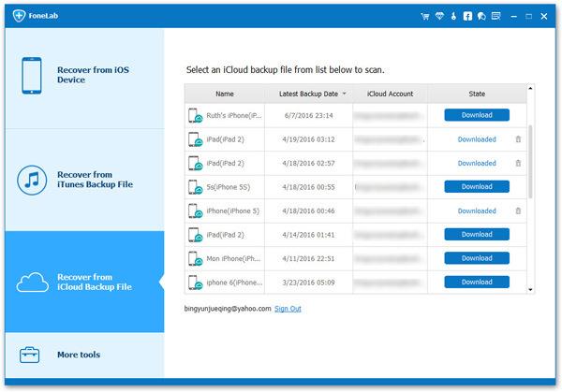The width and height of the screenshot is (562, 392).
Task: Click device icon for iPhone(iPhone 5) row
Action: tap(196, 211)
